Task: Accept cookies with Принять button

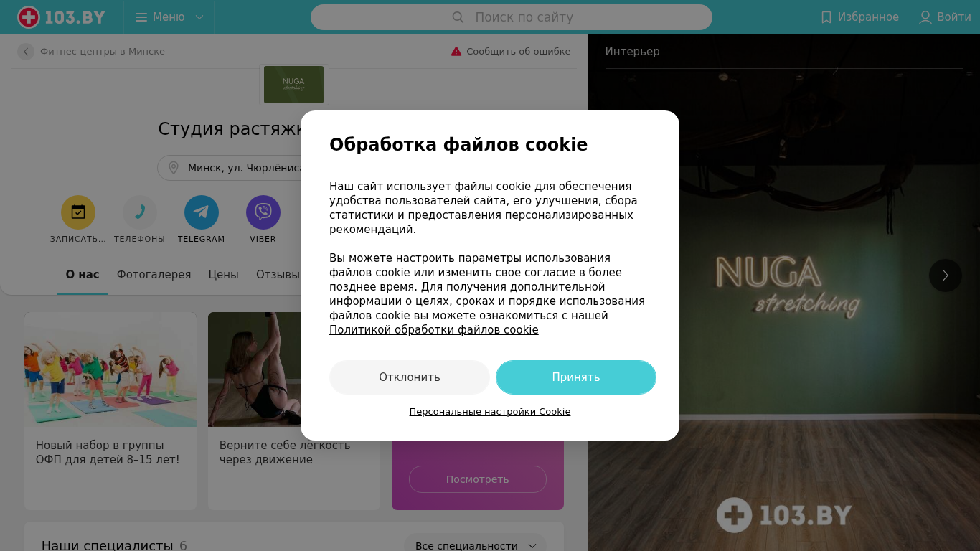Action: click(x=576, y=377)
